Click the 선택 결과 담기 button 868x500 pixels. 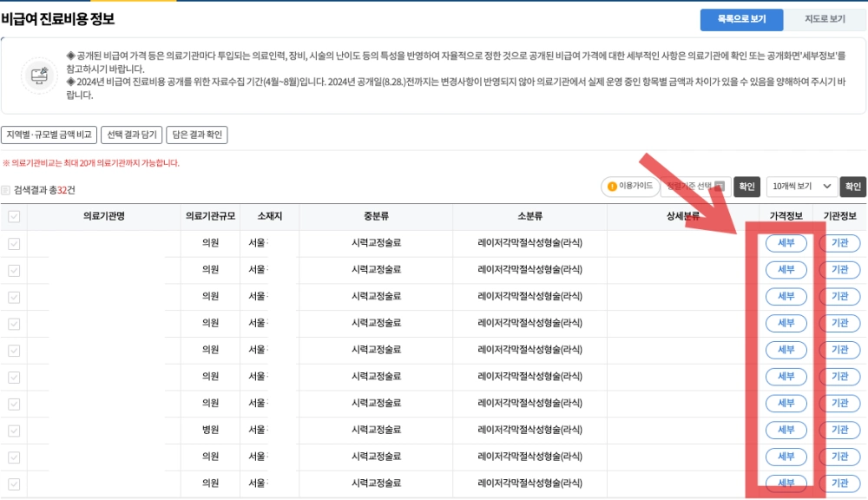tap(132, 135)
